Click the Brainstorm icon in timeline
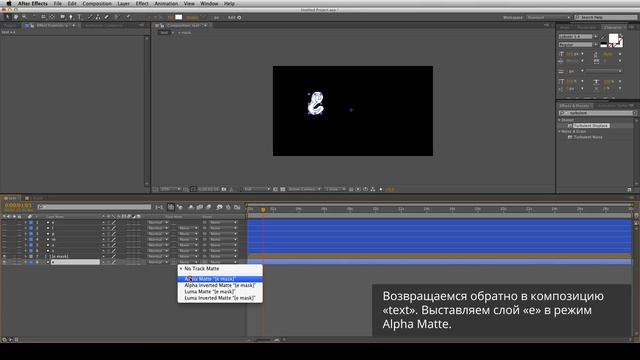 tap(219, 207)
